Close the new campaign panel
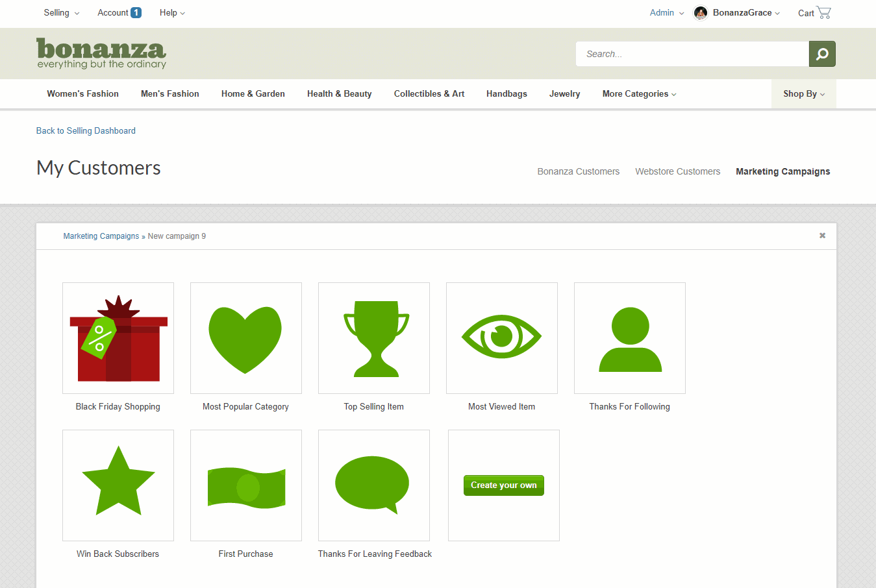 coord(822,236)
